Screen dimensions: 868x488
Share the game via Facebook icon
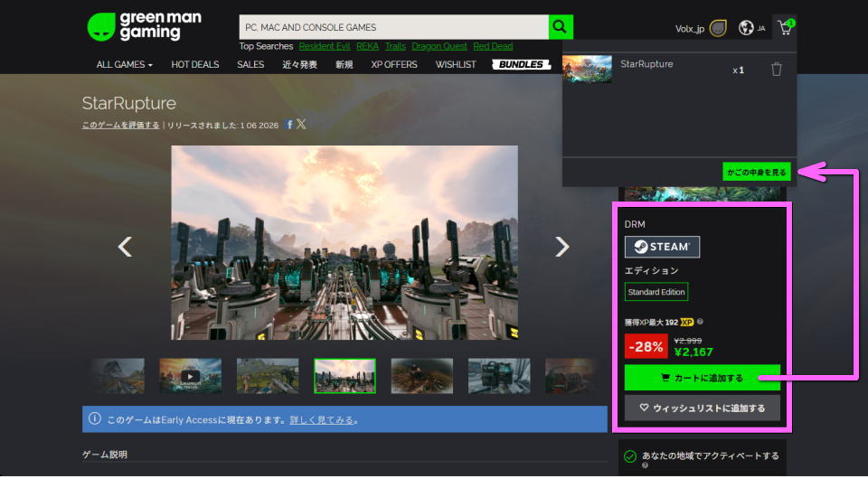coord(289,125)
